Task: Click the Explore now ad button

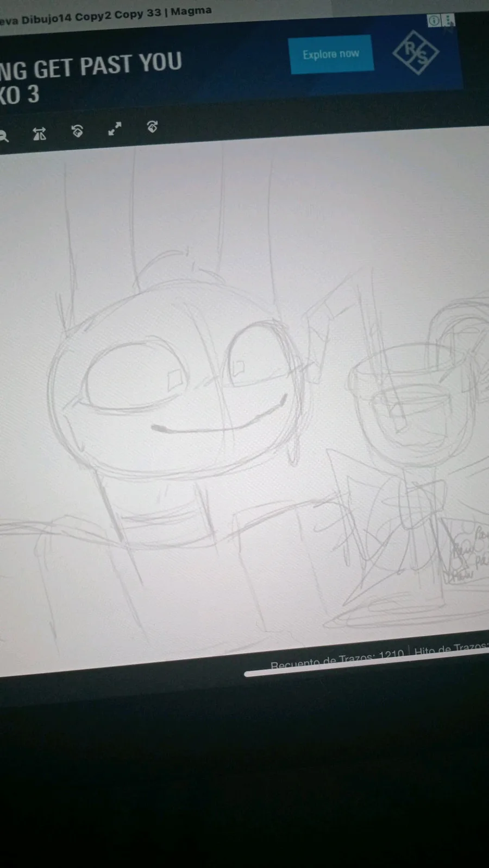Action: [331, 54]
